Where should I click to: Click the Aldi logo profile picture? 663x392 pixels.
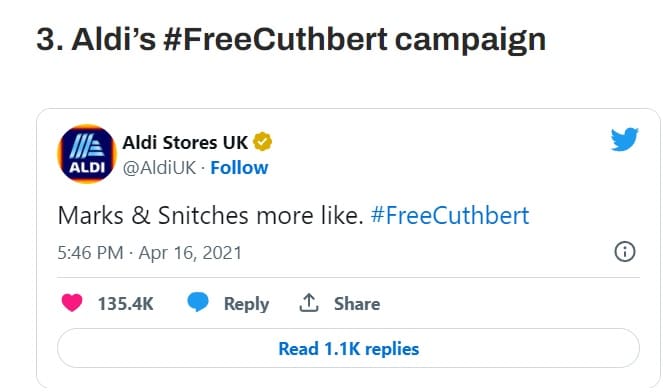87,154
